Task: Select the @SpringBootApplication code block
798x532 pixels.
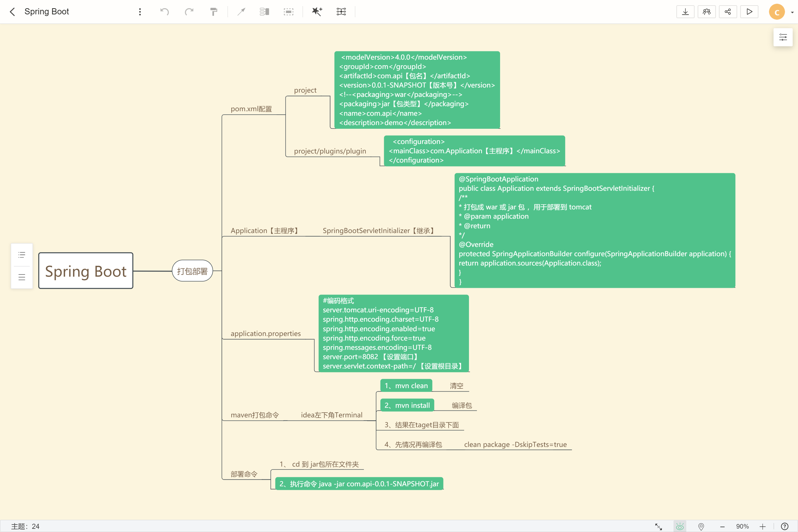Action: [x=595, y=230]
